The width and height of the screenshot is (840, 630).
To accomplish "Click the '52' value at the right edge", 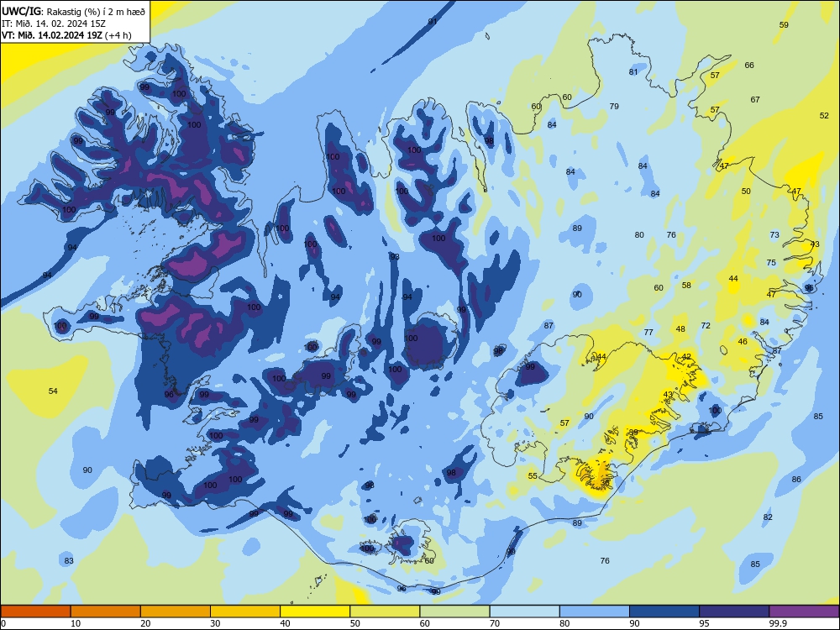I will coord(824,115).
